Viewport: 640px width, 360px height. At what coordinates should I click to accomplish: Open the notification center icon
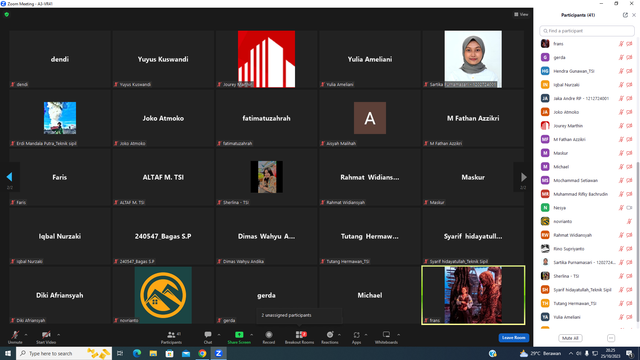630,353
